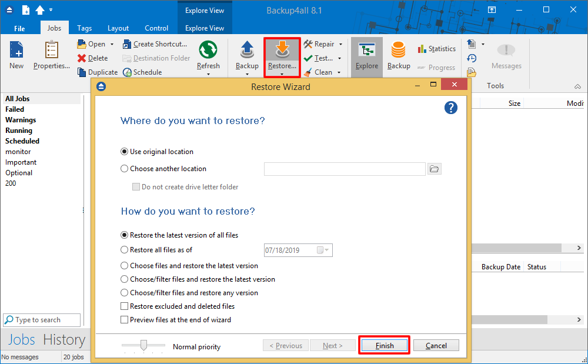Expand the Repair dropdown arrow
The width and height of the screenshot is (588, 364).
tap(340, 44)
